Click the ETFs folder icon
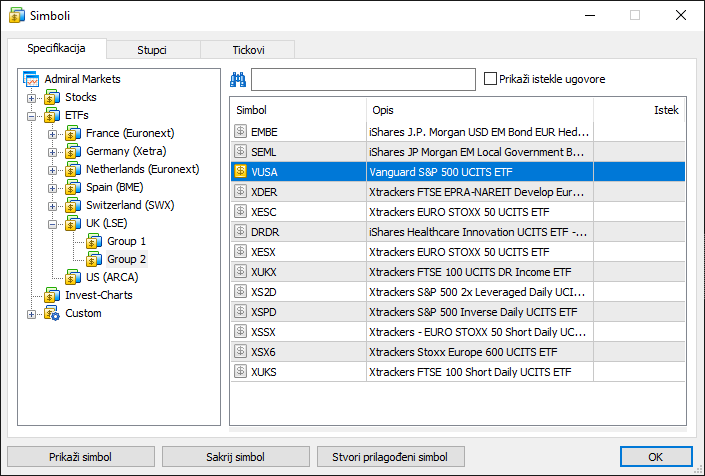Viewport: 705px width, 476px height. pos(52,115)
